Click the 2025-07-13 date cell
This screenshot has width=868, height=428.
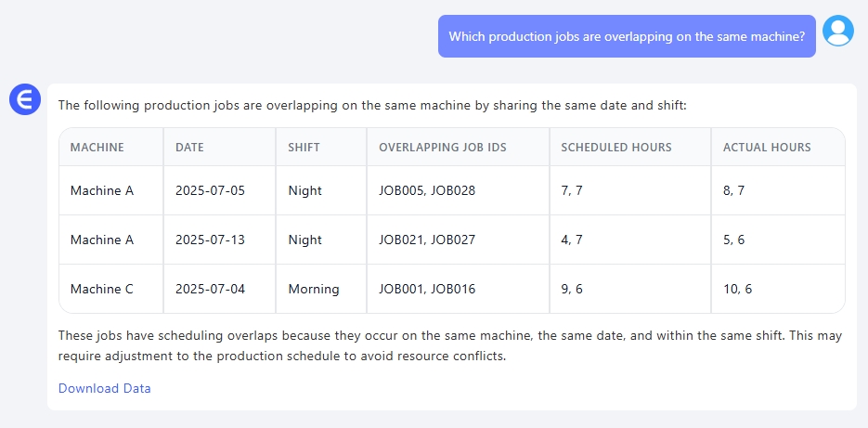point(210,240)
